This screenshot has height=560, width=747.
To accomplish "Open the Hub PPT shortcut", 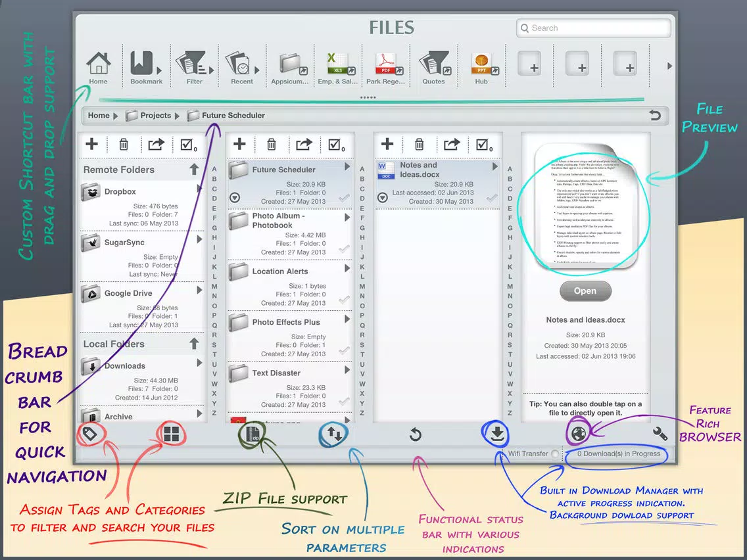I will pyautogui.click(x=482, y=67).
